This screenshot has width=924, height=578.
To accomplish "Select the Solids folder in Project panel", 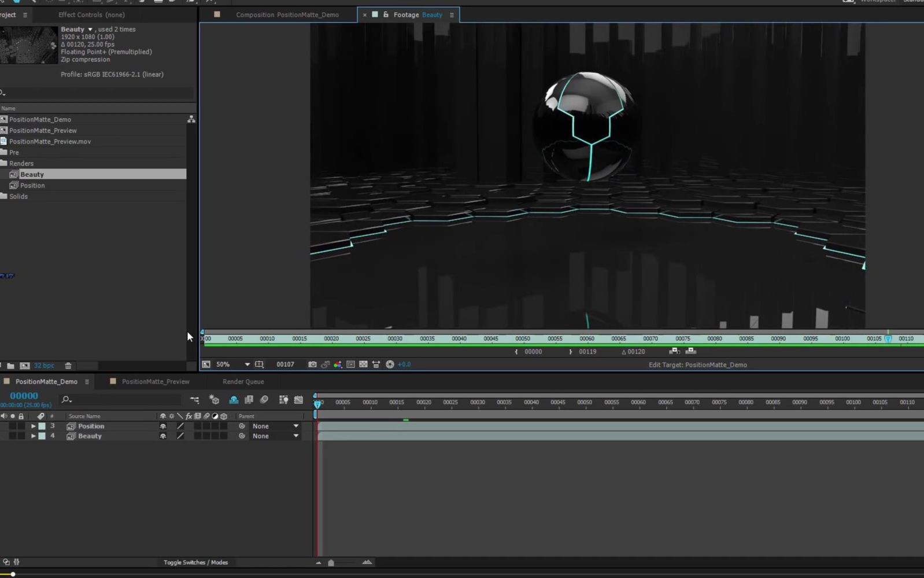I will click(18, 197).
